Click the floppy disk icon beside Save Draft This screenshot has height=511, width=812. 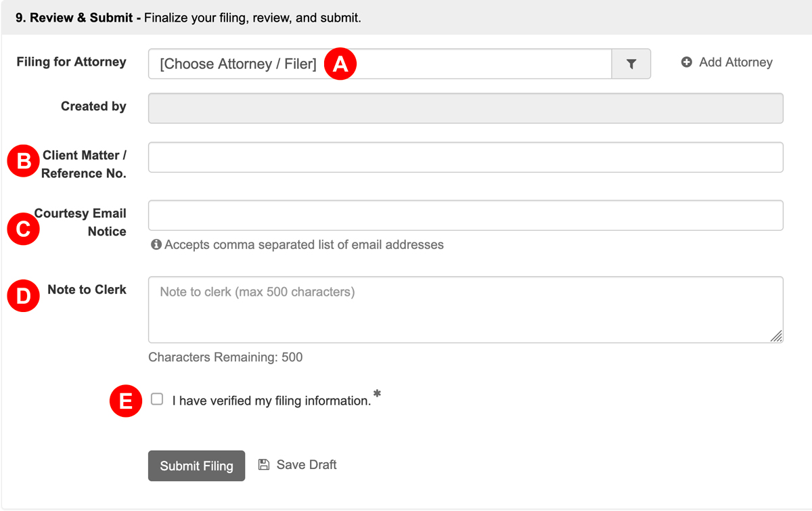(264, 464)
